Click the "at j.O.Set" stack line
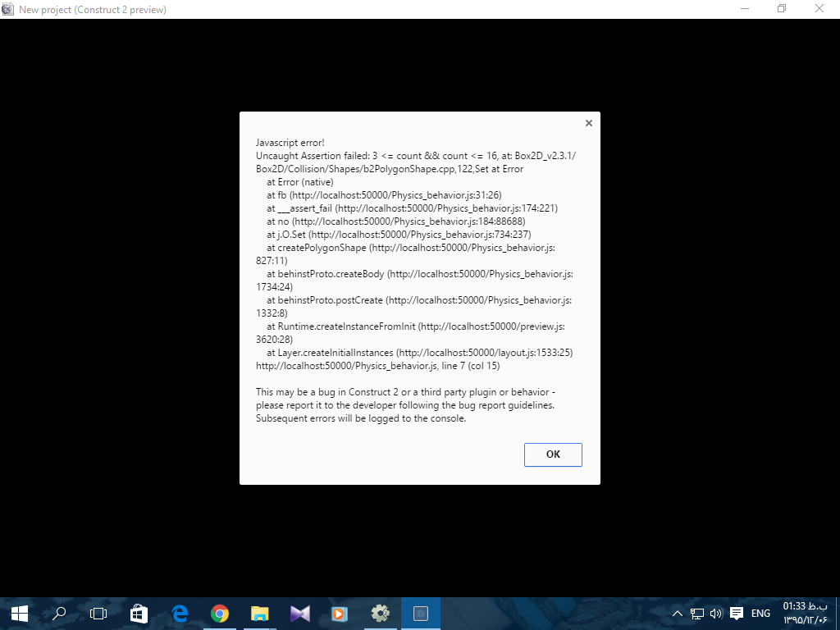Screen dimensions: 840x630 point(399,235)
